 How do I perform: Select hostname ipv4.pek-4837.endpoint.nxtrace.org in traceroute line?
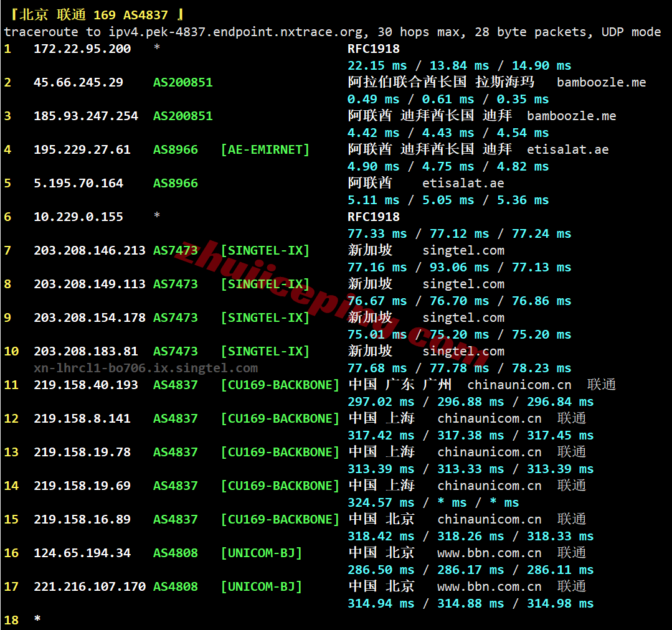coord(235,32)
